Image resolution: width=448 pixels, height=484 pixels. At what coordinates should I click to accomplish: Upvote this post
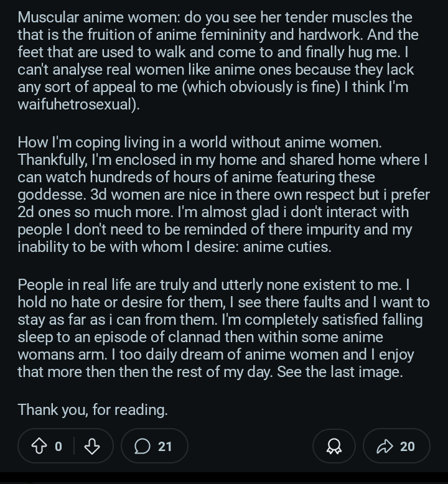pyautogui.click(x=39, y=446)
